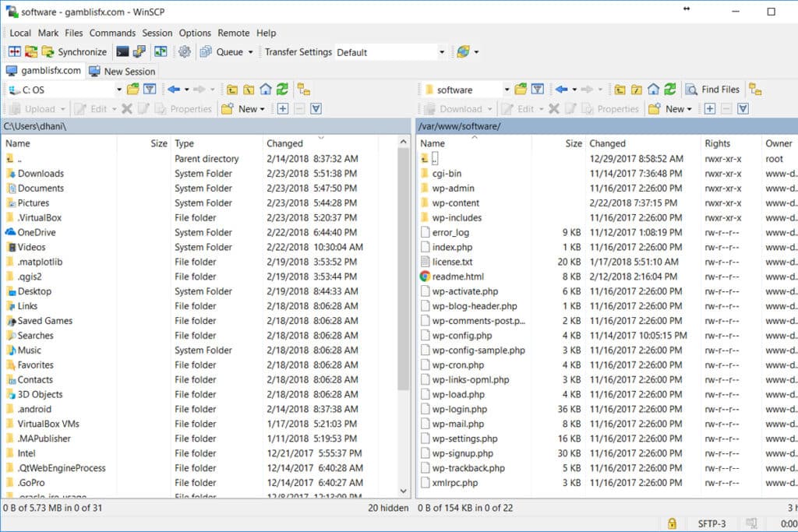Open the New Session tab
Screen dimensions: 798x532
coord(122,71)
